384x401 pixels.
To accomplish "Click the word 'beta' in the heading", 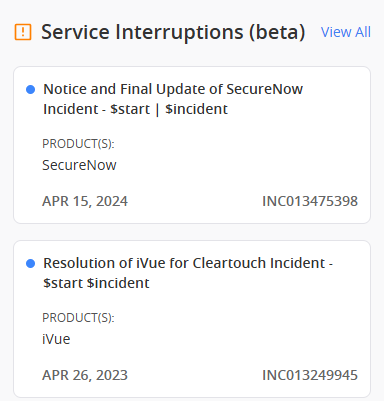I will click(x=277, y=32).
